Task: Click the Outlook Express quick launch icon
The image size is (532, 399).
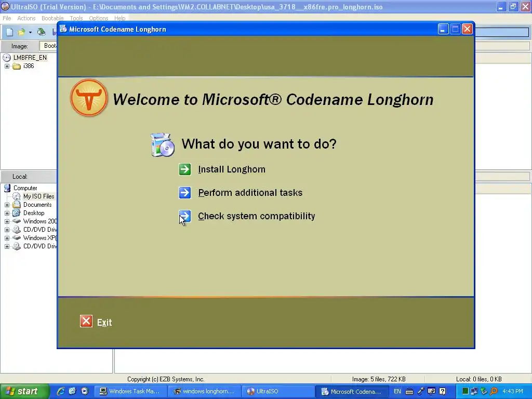Action: coord(72,391)
